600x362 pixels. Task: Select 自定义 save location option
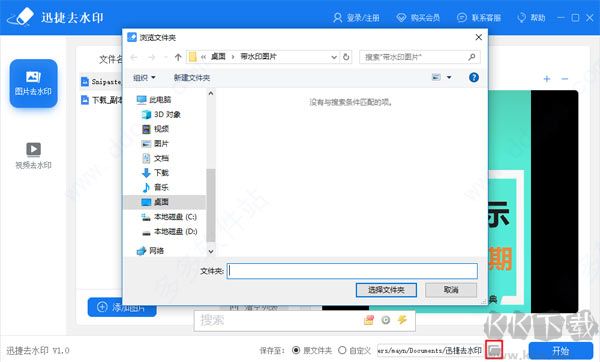tap(355, 350)
